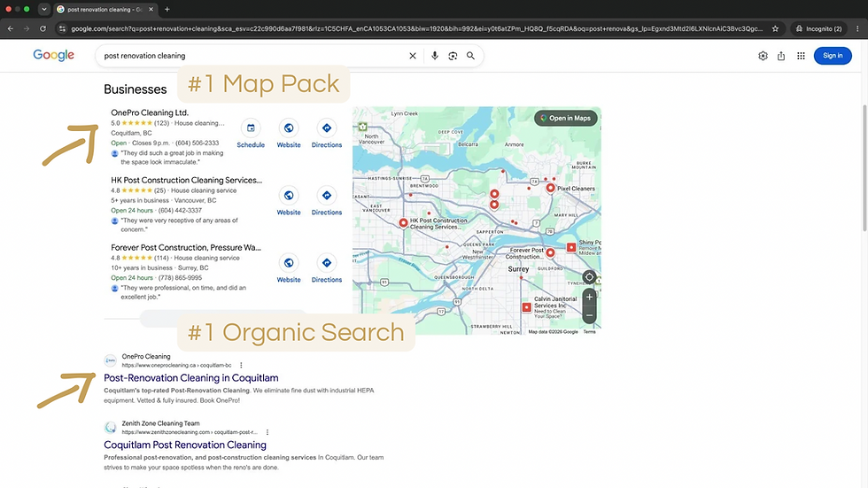This screenshot has width=868, height=488.
Task: Open search by image lens icon
Action: [453, 55]
